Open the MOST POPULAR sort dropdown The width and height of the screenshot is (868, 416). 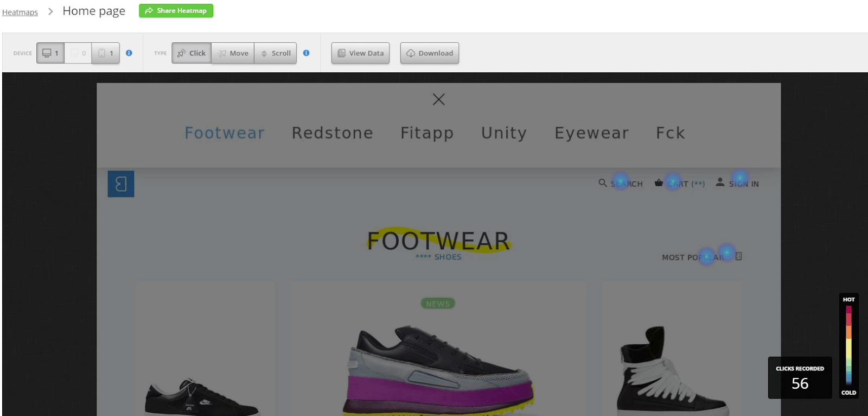pyautogui.click(x=693, y=257)
